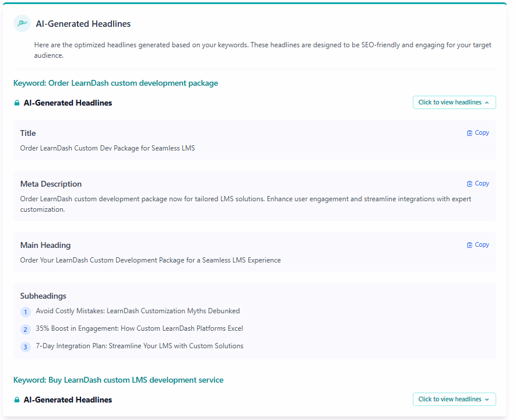Copy the Main Heading text

tap(478, 244)
